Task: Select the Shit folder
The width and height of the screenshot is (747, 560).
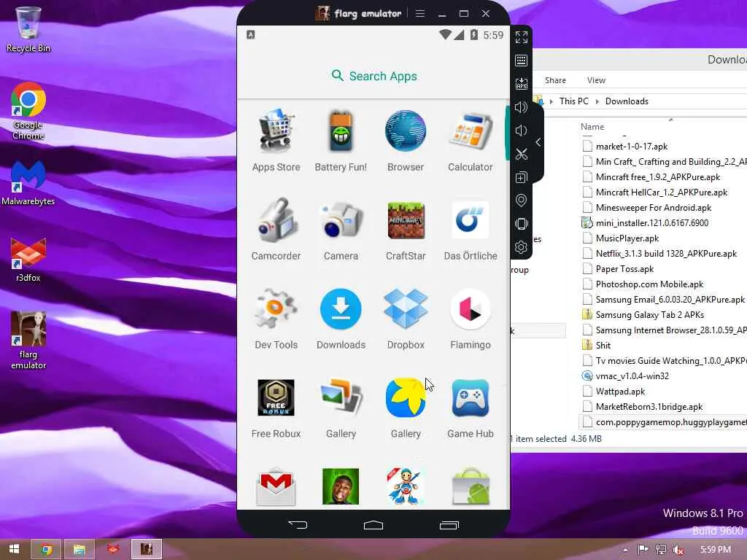Action: pyautogui.click(x=597, y=345)
